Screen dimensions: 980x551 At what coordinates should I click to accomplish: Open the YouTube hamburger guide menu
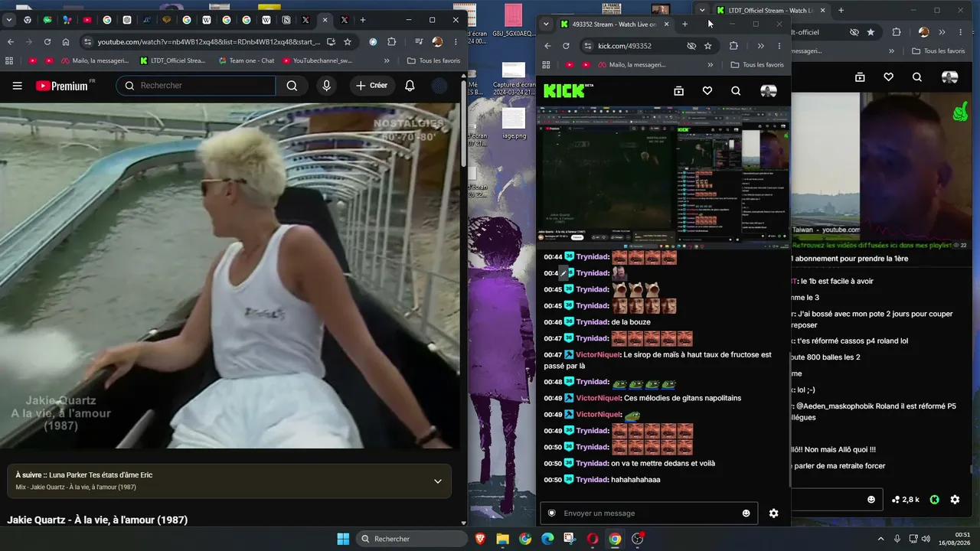point(17,86)
